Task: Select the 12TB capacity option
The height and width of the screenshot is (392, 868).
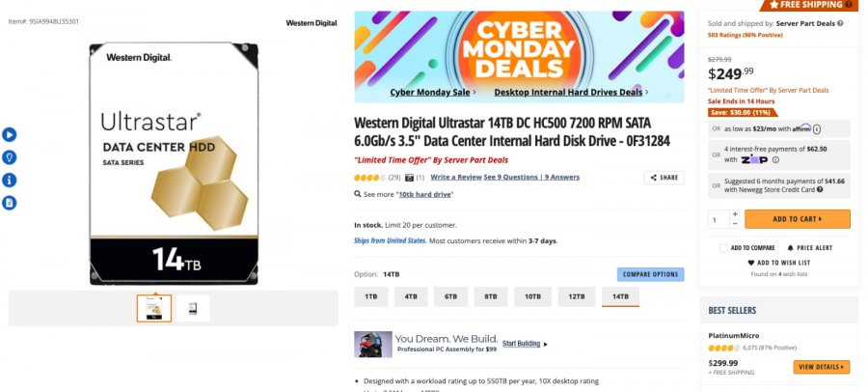Action: [x=577, y=296]
